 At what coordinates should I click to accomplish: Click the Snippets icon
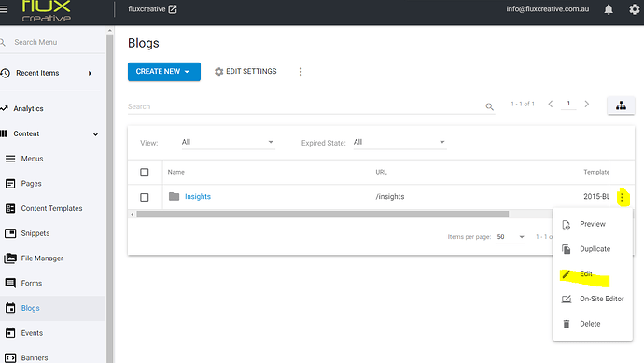[10, 233]
